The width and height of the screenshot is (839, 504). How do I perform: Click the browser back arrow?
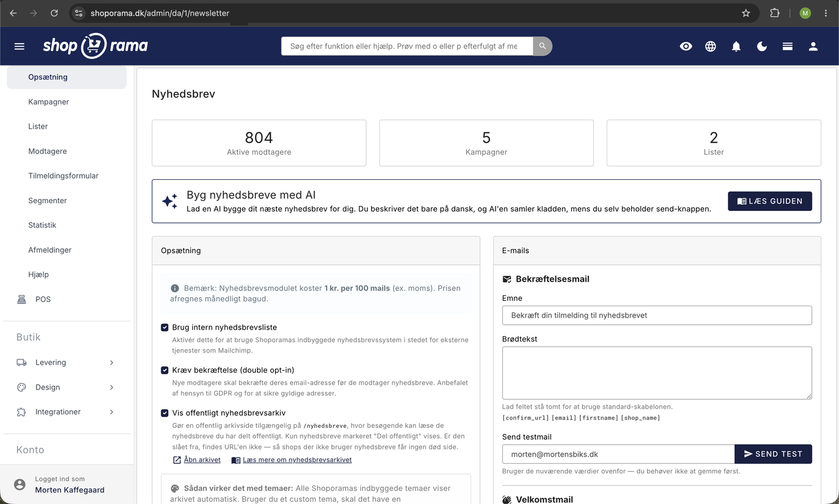pyautogui.click(x=13, y=13)
